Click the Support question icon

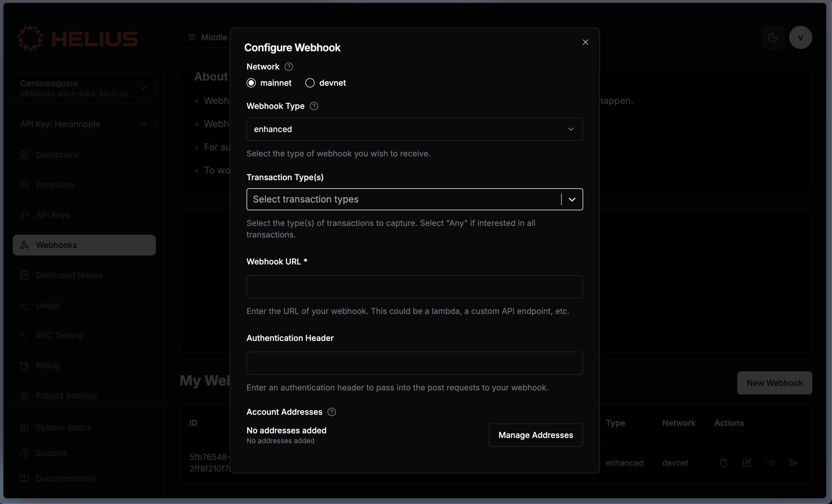click(24, 453)
